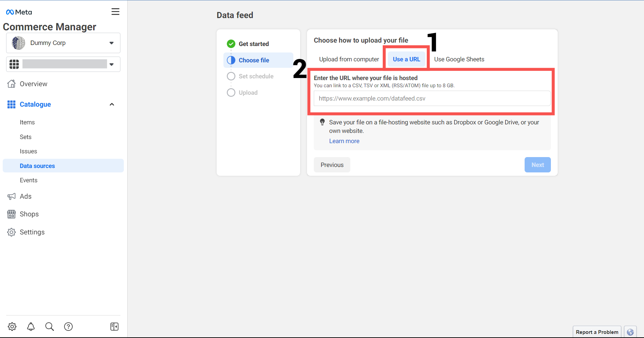This screenshot has width=644, height=338.
Task: Select the Upload step circle
Action: (231, 93)
